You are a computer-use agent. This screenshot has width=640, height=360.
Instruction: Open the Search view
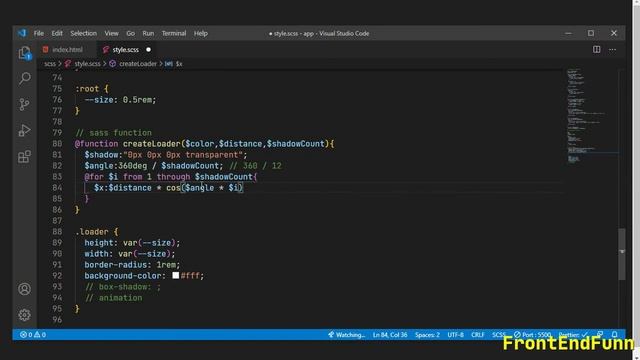coord(24,78)
